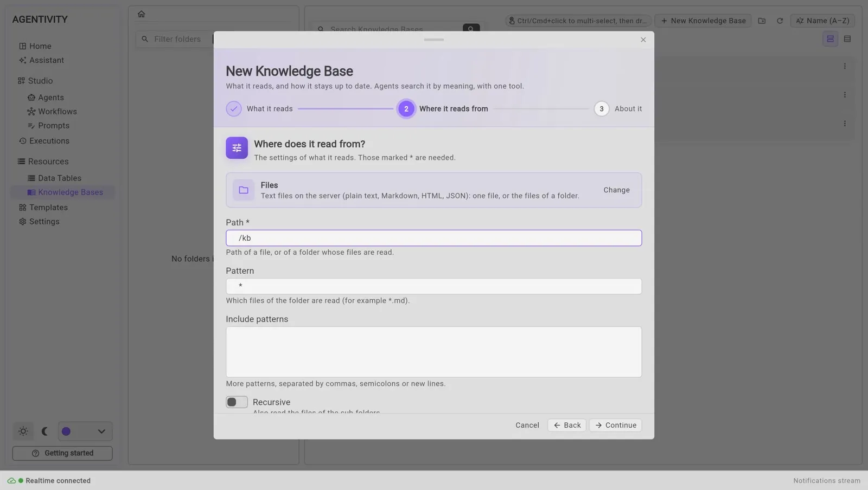Click the refresh icon in the toolbar

(780, 21)
